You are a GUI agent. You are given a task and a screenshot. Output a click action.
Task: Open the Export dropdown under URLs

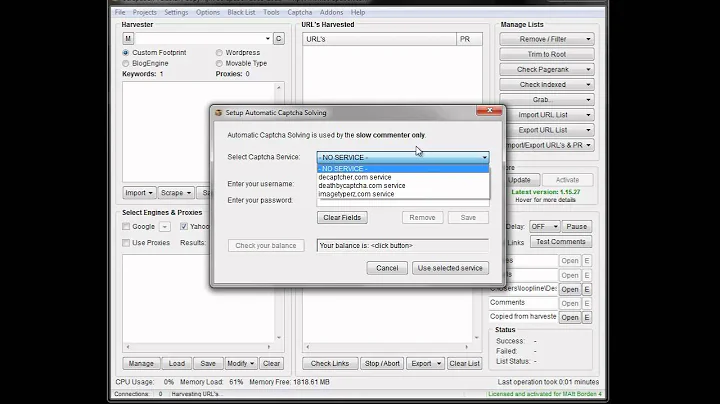(426, 363)
